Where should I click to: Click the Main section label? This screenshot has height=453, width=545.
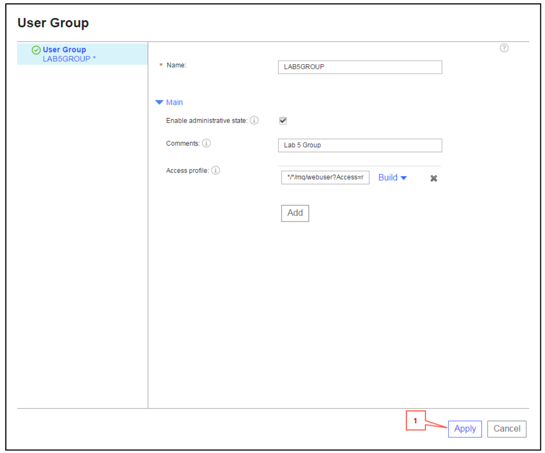(174, 102)
